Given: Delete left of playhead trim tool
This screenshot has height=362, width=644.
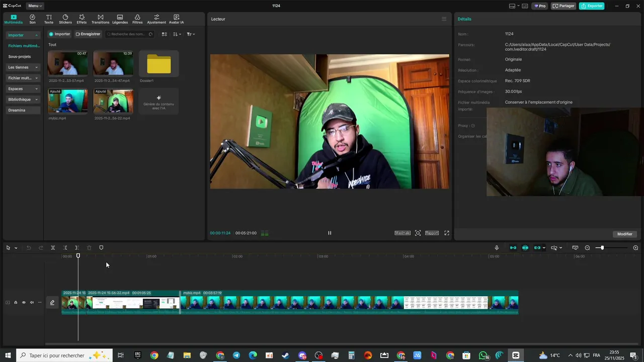Looking at the screenshot, I should (x=65, y=248).
